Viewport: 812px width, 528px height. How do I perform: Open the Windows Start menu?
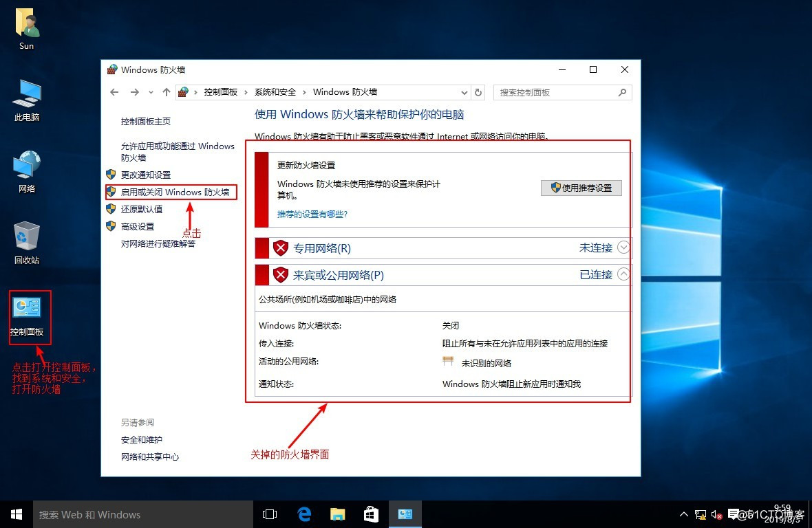[17, 514]
